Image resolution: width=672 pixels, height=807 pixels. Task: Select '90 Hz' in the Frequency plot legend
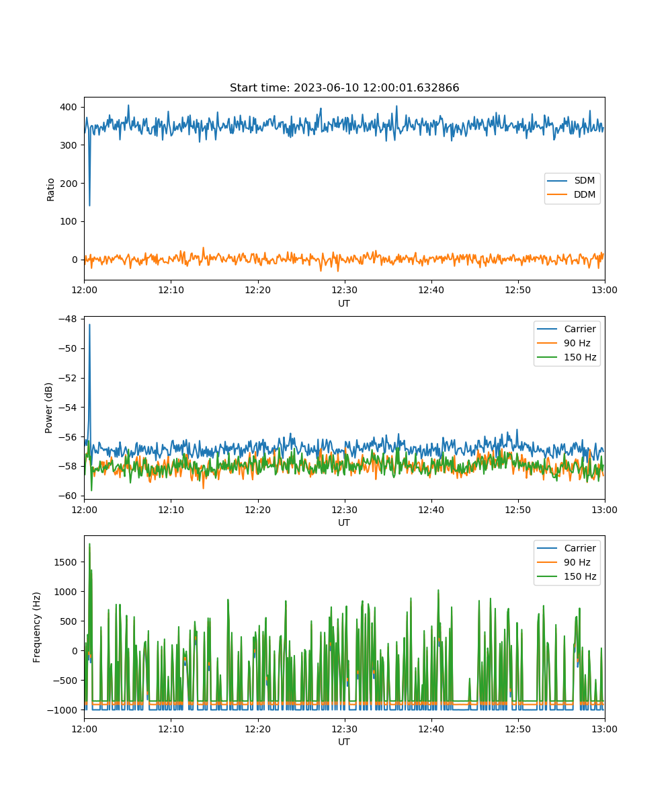coord(577,562)
